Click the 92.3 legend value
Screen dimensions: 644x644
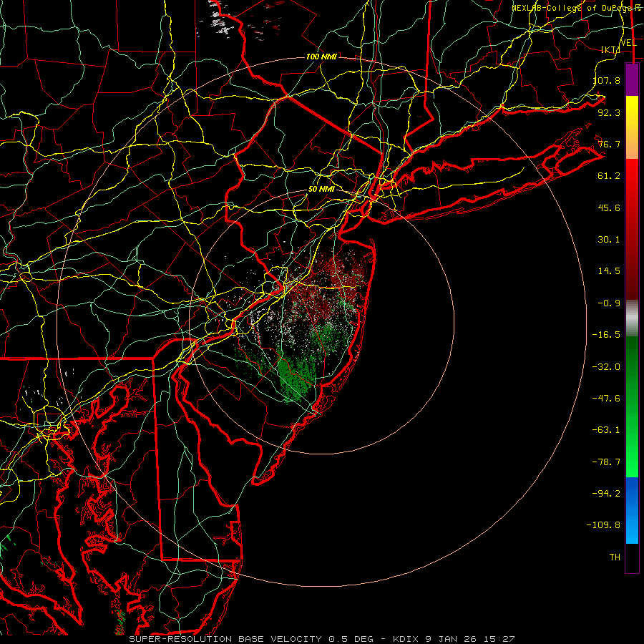(609, 112)
